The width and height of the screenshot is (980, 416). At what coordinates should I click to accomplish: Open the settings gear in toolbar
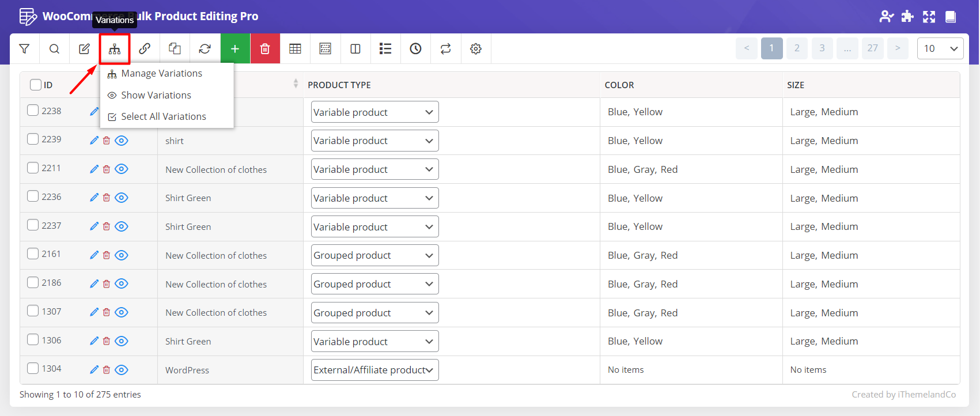coord(475,49)
